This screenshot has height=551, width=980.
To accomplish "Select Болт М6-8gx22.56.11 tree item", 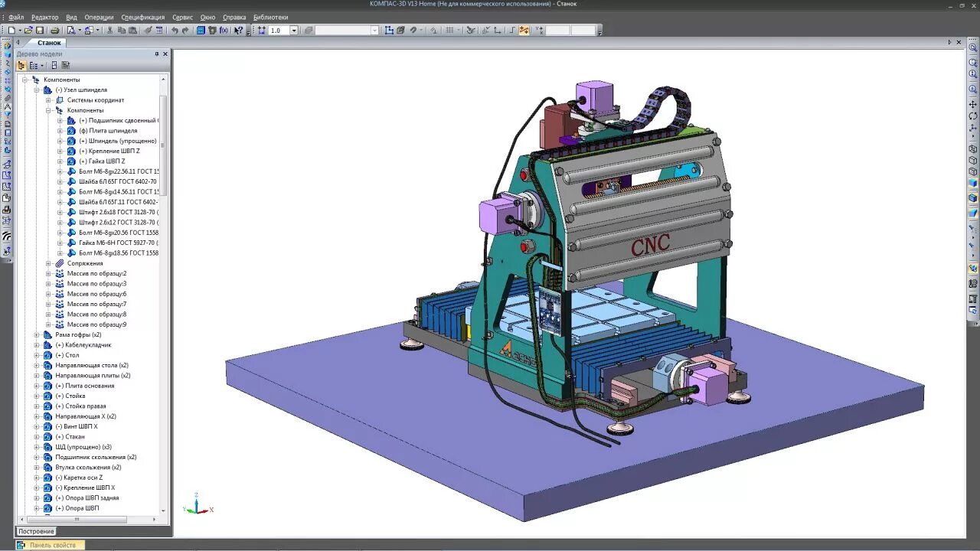I will coord(119,171).
